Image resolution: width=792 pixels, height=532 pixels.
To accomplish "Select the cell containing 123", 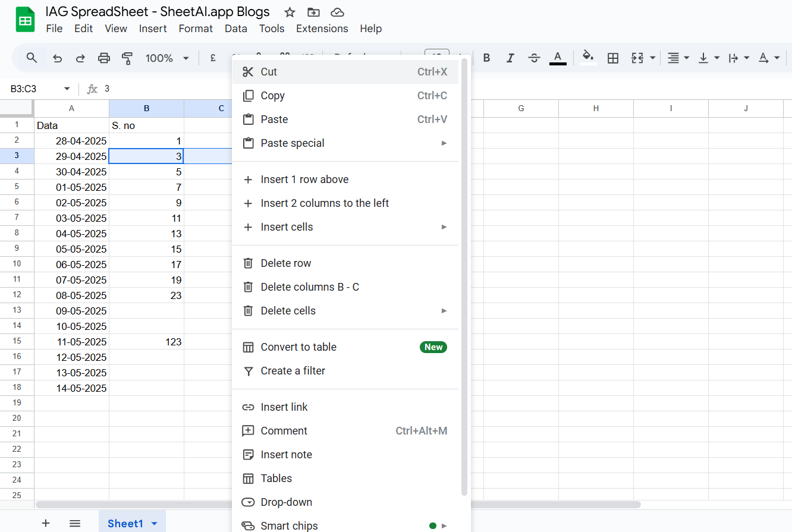I will tap(147, 342).
